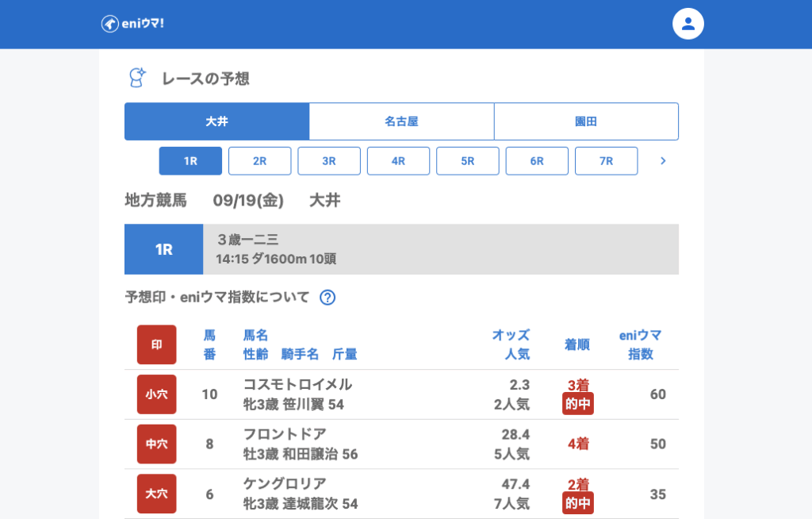
Task: Click the red 印 column header badge
Action: coord(157,344)
